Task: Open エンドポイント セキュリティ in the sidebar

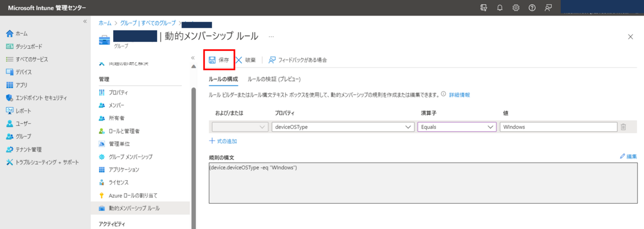Action: (x=36, y=98)
